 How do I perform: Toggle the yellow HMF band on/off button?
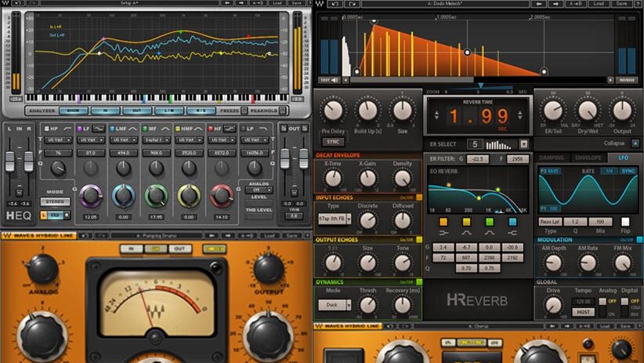[x=178, y=129]
